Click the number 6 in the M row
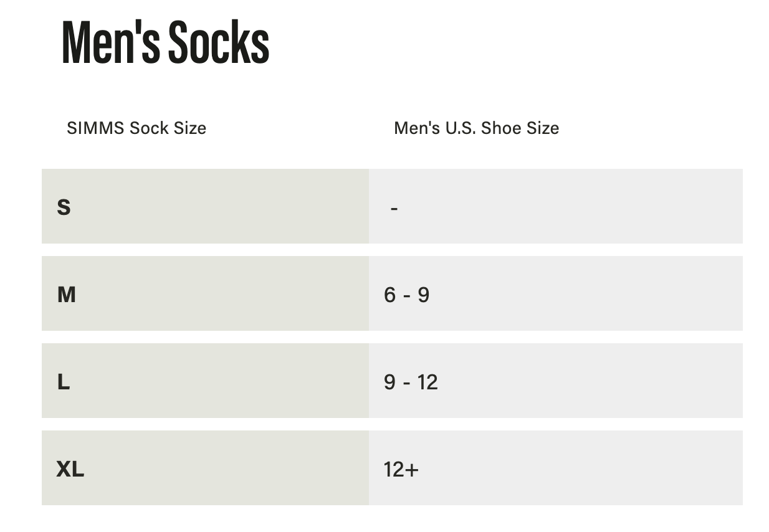 390,294
